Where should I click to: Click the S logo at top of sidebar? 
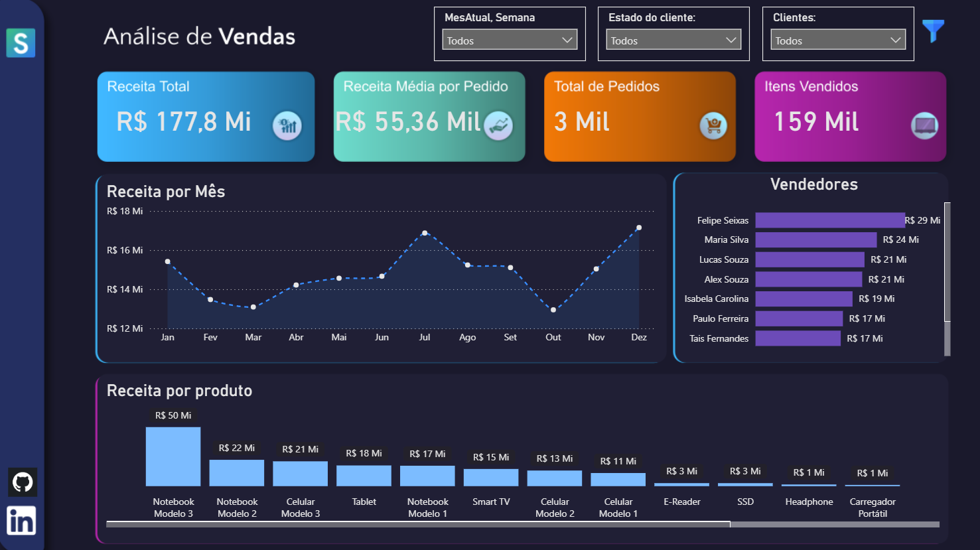(20, 42)
